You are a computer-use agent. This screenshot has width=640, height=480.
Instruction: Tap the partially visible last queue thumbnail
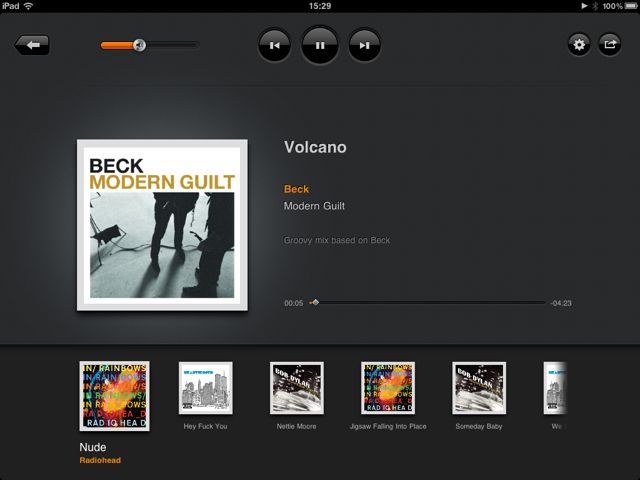click(556, 388)
